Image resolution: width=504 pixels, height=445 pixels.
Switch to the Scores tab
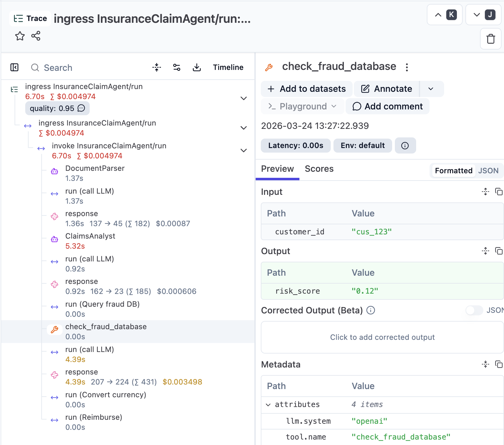[319, 169]
